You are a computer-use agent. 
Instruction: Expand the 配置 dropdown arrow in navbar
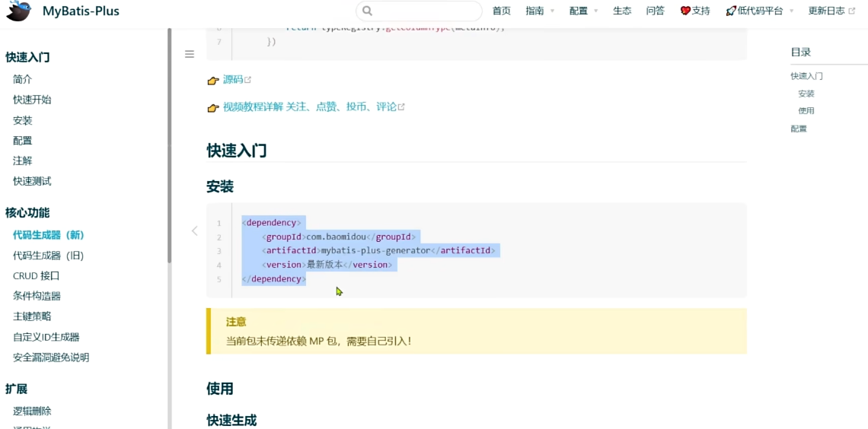click(x=596, y=11)
